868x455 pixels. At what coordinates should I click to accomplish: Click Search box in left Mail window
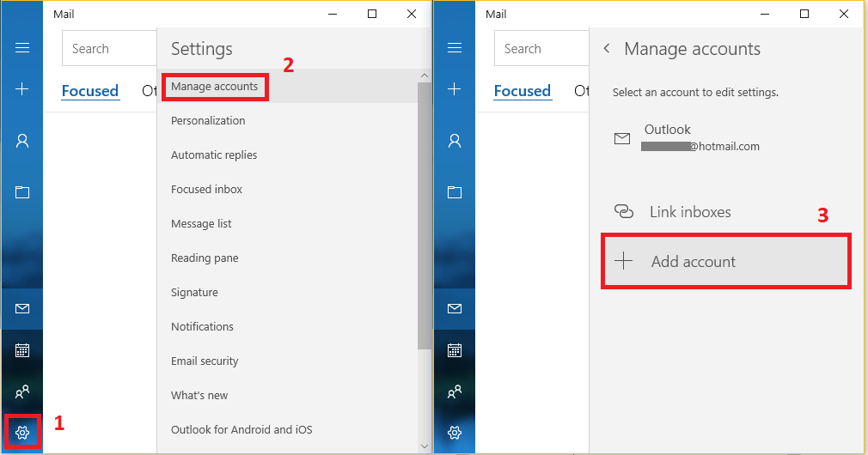pos(110,49)
